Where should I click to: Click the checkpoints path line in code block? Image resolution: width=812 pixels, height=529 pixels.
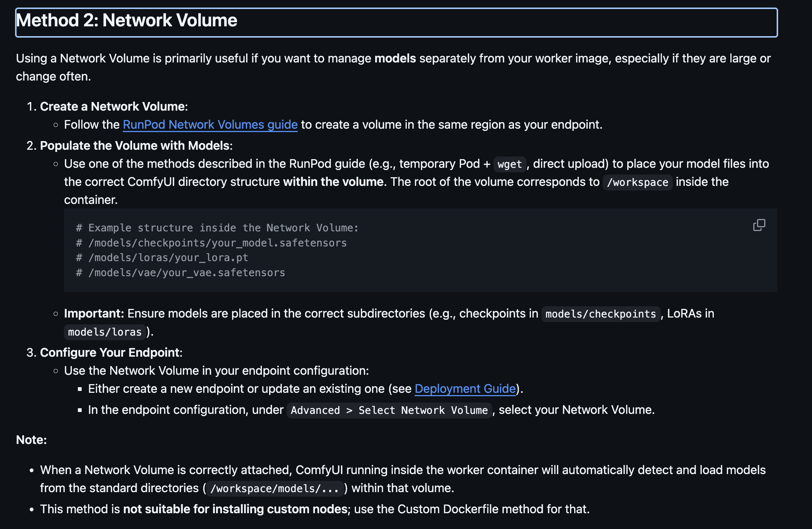[x=211, y=243]
